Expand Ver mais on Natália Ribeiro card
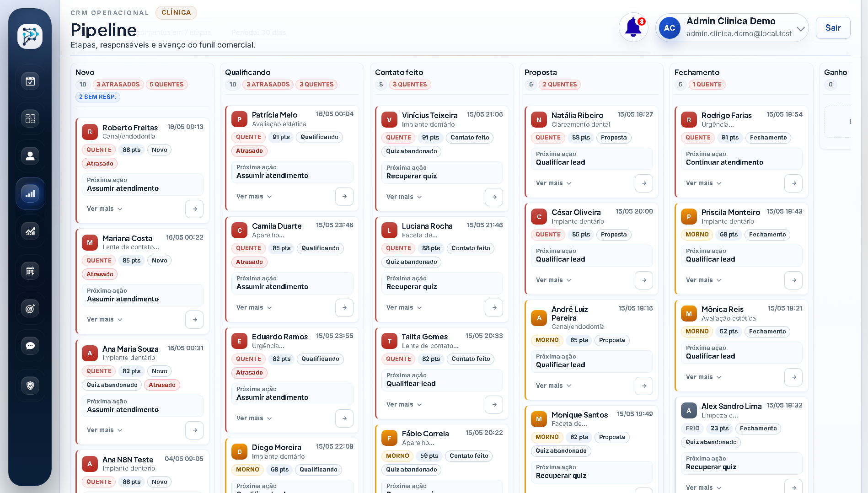 [x=554, y=183]
